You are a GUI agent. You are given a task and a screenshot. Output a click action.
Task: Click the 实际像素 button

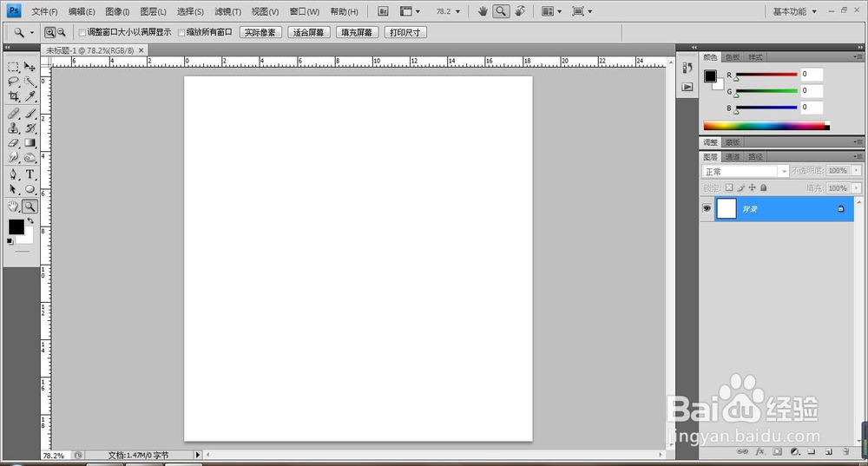(260, 33)
